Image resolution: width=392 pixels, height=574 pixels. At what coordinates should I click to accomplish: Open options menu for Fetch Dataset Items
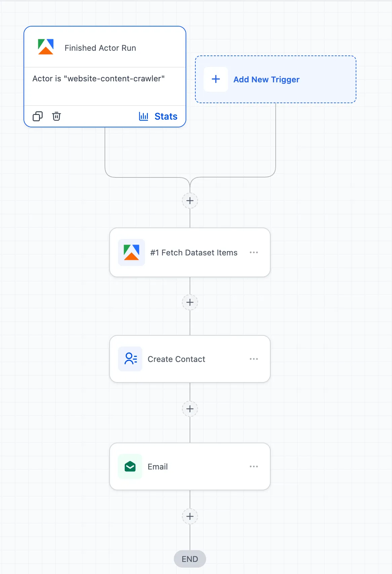point(254,252)
